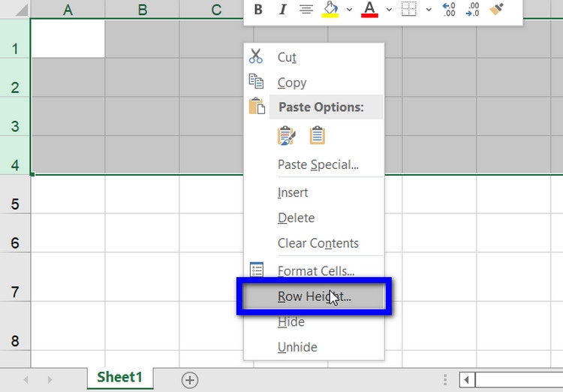Click the borders icon
563x392 pixels.
click(408, 9)
